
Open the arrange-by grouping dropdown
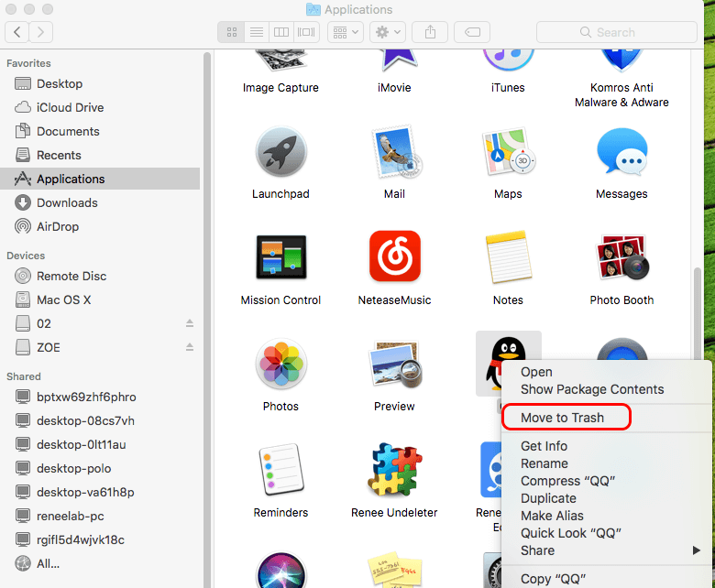[x=346, y=32]
